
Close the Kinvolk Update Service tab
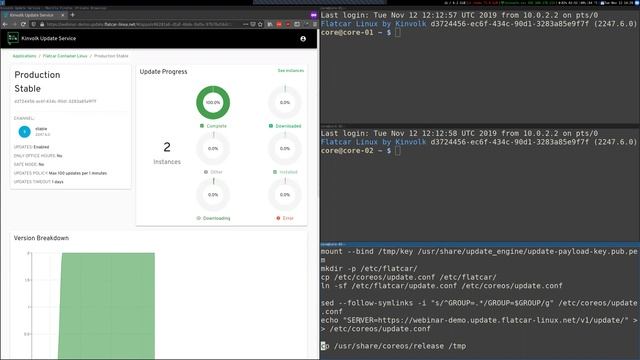point(63,15)
